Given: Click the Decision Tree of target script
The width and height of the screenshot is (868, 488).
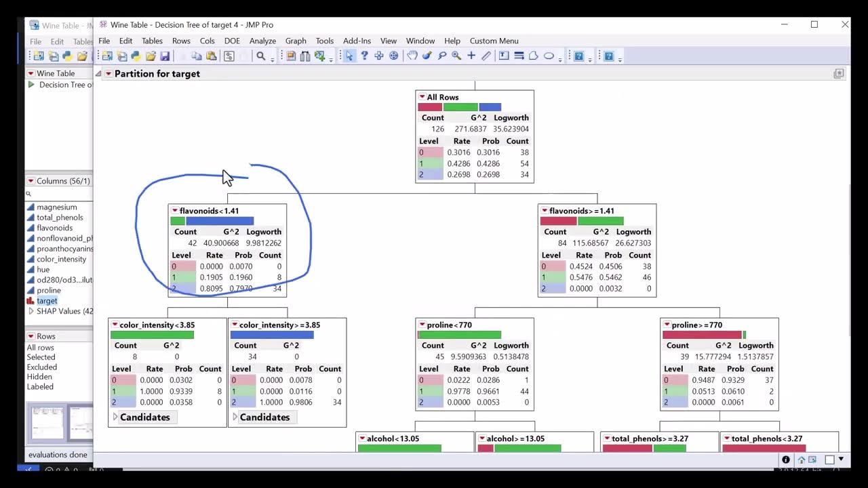Looking at the screenshot, I should coord(66,85).
